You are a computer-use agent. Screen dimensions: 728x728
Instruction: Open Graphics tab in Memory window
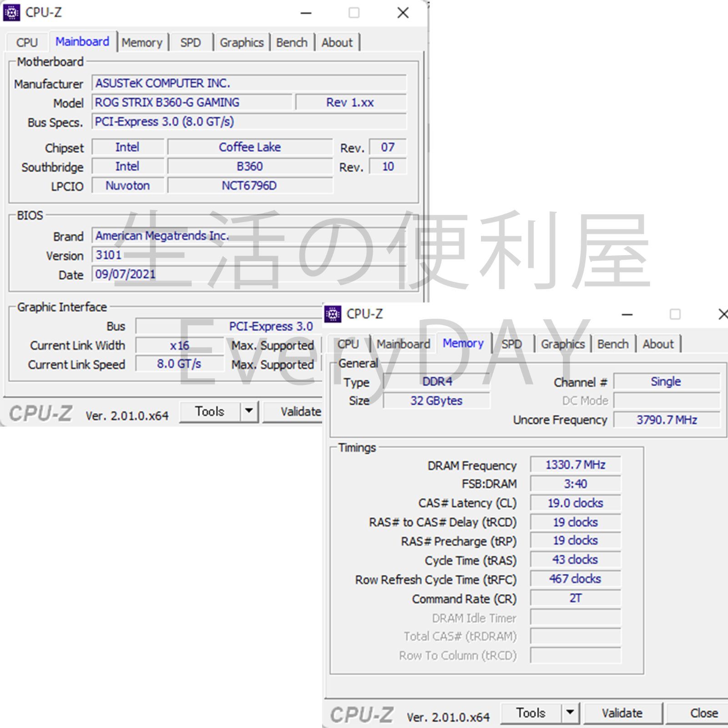coord(562,344)
